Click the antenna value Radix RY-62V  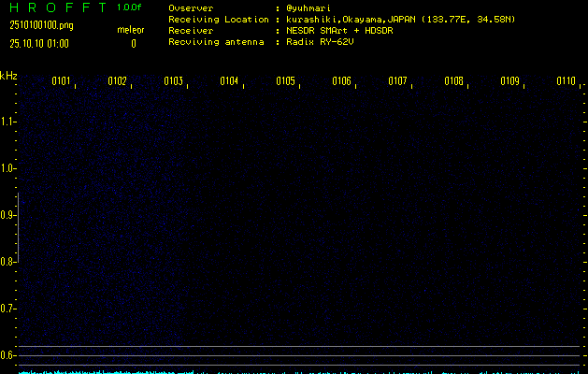click(x=320, y=42)
